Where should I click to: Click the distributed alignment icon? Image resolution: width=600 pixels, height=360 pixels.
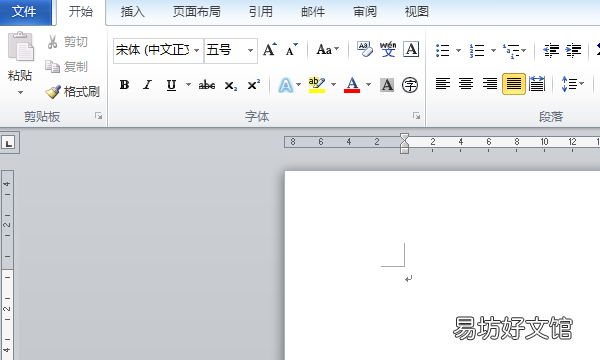pos(537,83)
